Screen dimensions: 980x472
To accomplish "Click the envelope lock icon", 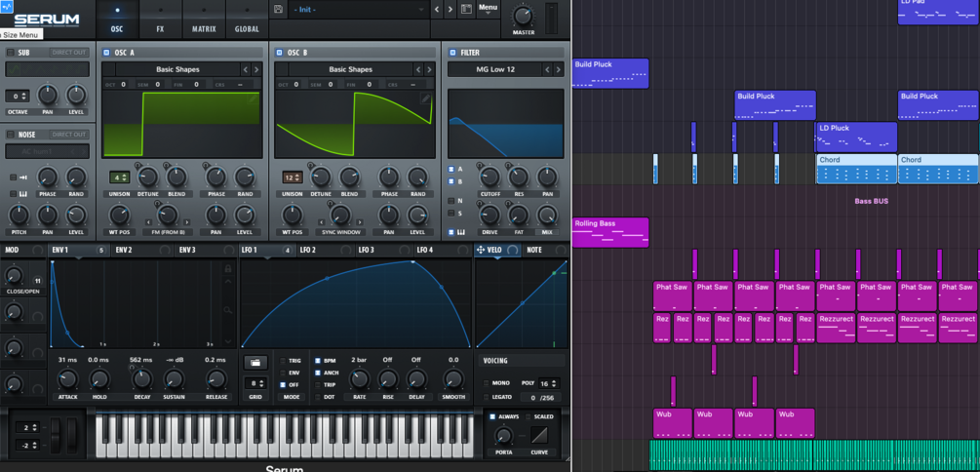I will tap(228, 268).
